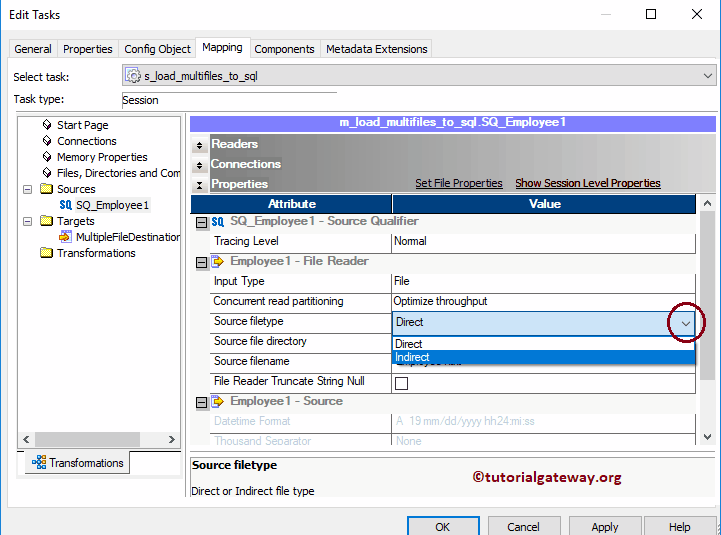Click the Cancel button
Image resolution: width=721 pixels, height=535 pixels.
(x=523, y=526)
